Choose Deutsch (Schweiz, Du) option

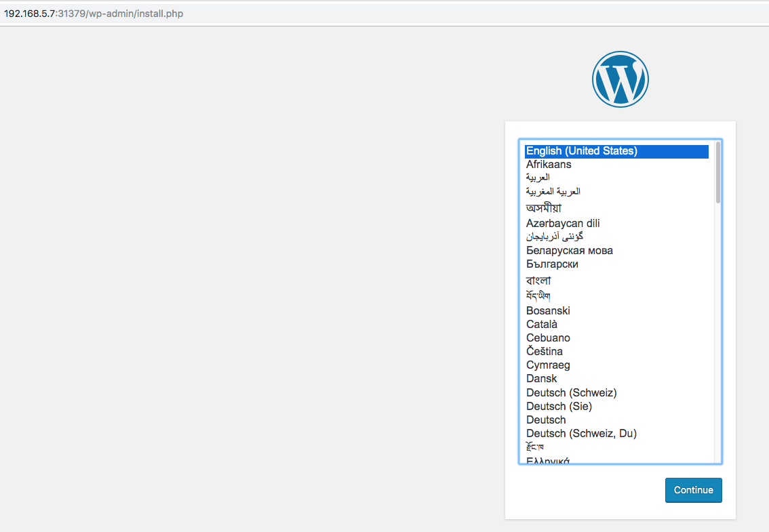pos(616,434)
